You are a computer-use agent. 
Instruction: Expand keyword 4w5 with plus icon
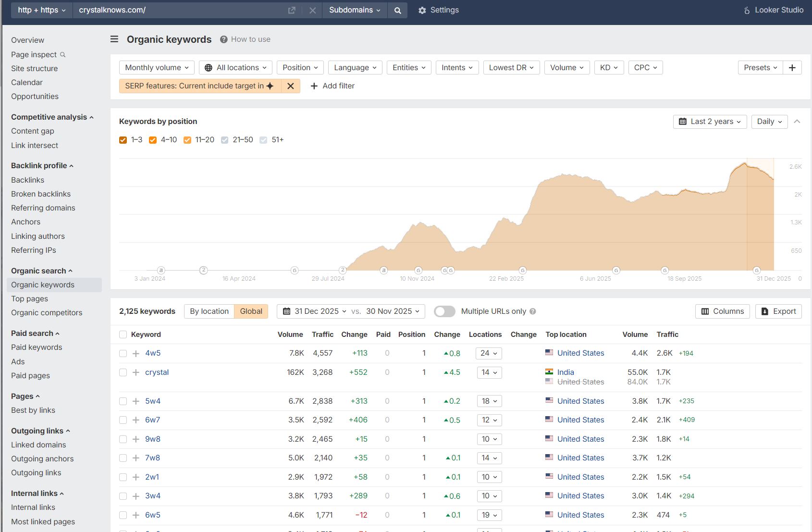click(136, 353)
